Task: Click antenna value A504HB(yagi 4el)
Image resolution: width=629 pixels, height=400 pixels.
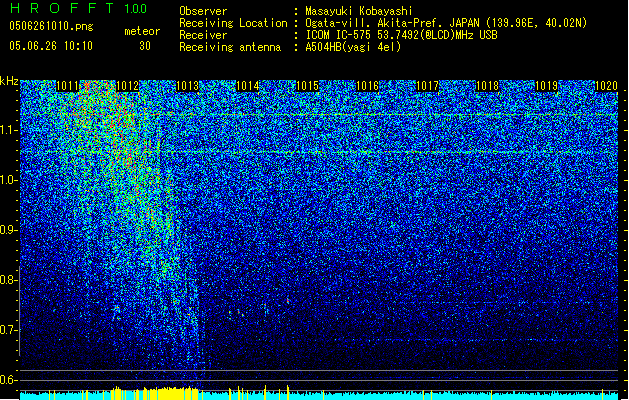Action: pos(353,47)
